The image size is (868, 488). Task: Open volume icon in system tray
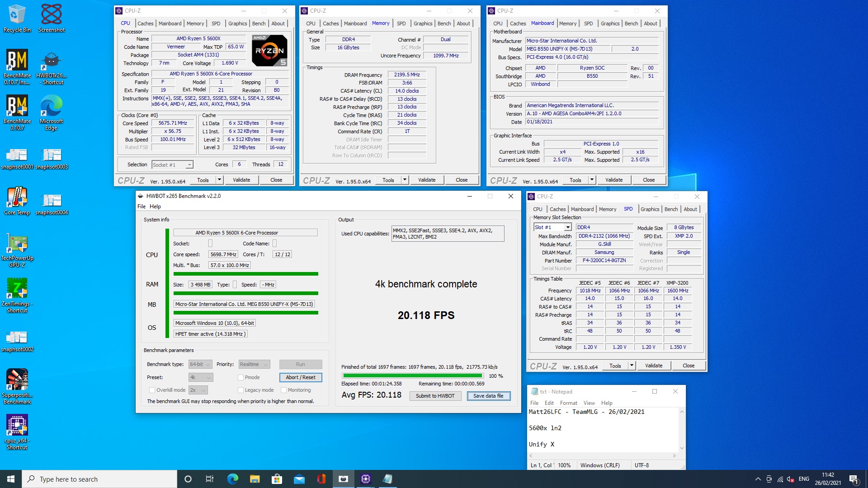791,479
